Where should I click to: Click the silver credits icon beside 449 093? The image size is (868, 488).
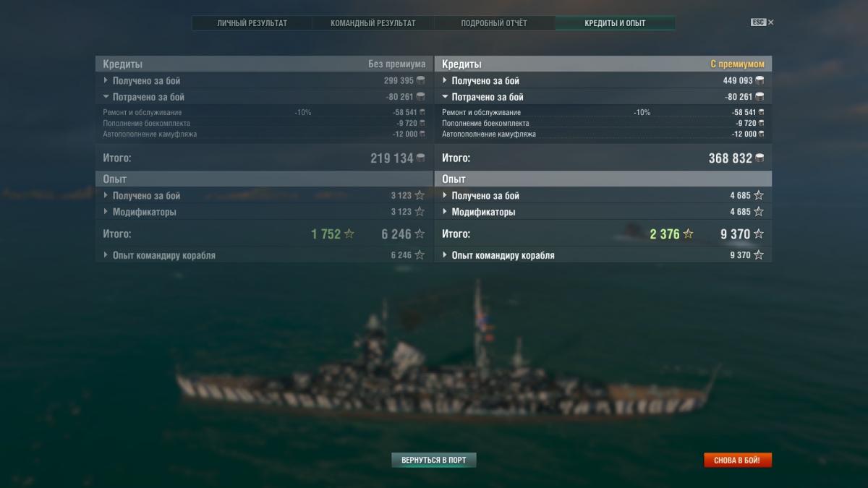[759, 81]
